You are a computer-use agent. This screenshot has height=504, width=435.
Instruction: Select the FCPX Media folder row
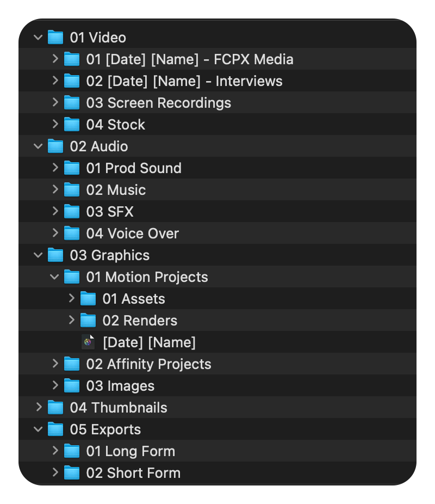[x=217, y=59]
